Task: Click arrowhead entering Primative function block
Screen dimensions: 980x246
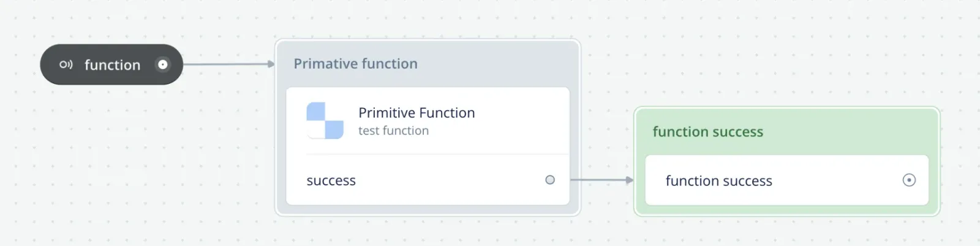Action: (x=271, y=64)
